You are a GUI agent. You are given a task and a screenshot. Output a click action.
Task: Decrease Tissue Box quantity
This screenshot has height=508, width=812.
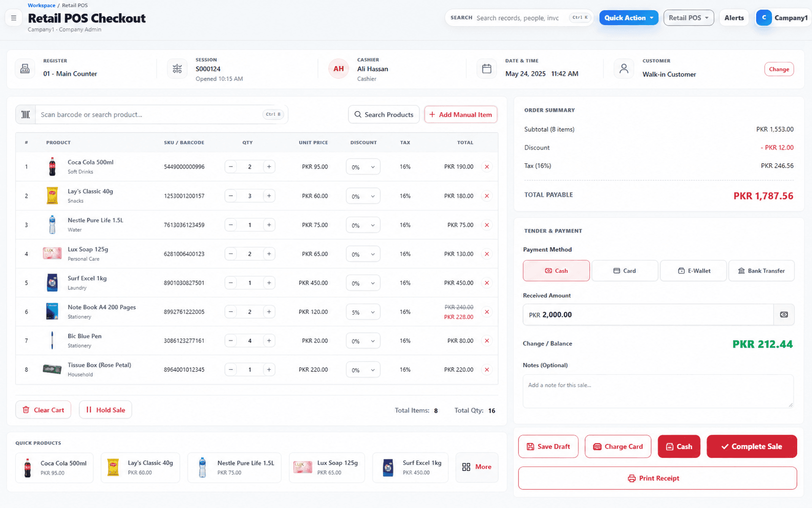click(x=231, y=370)
